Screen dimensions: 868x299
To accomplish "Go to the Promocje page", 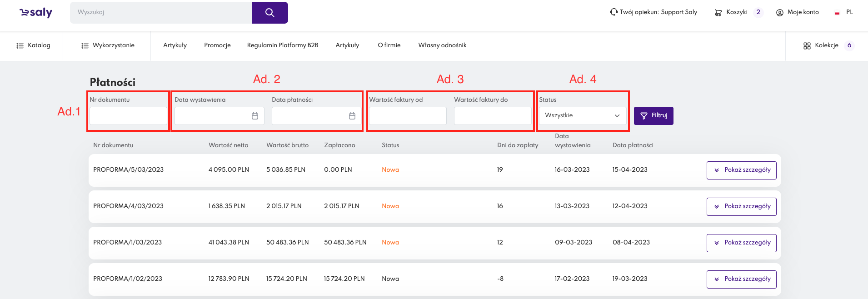I will point(217,45).
